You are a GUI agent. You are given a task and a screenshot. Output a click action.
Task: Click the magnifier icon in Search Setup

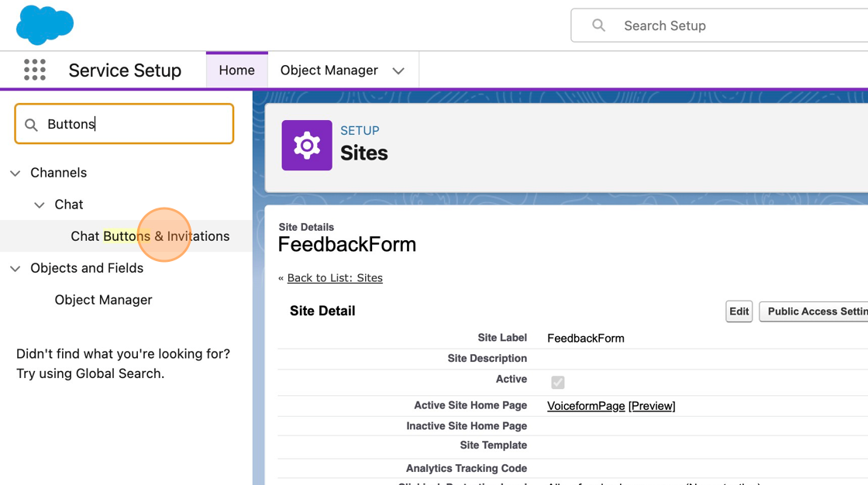(x=598, y=26)
